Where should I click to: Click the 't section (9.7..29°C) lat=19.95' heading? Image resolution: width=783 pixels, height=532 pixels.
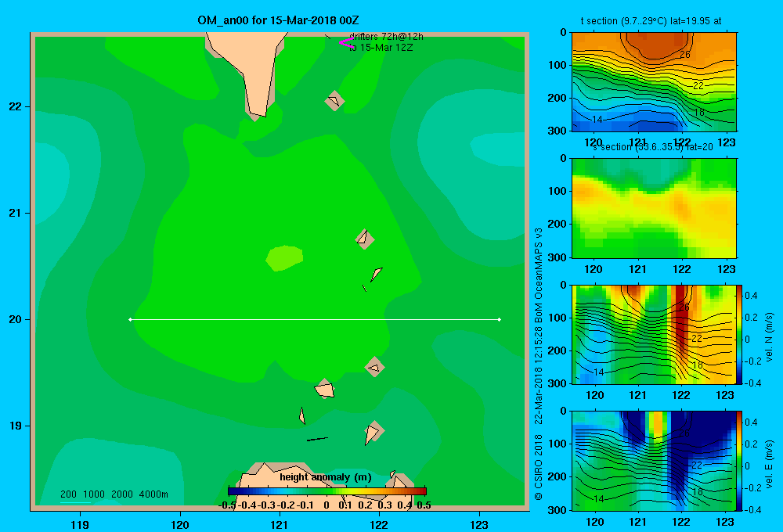coord(651,21)
